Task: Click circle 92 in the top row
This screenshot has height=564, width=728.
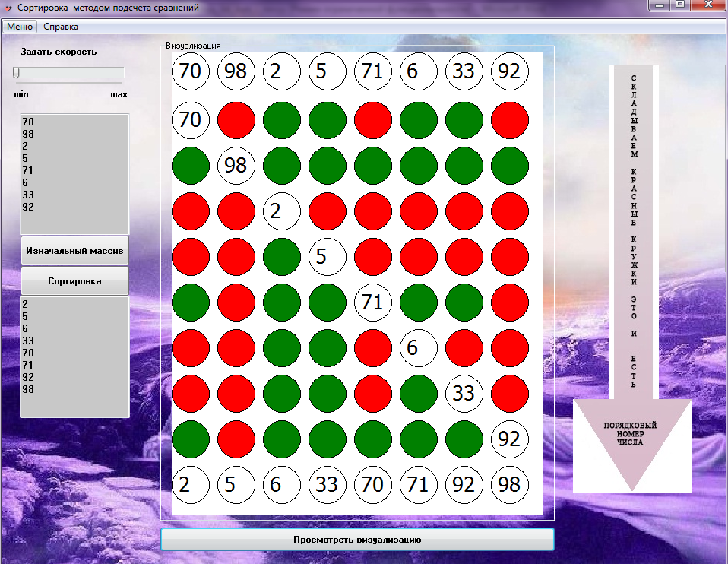Action: click(509, 71)
